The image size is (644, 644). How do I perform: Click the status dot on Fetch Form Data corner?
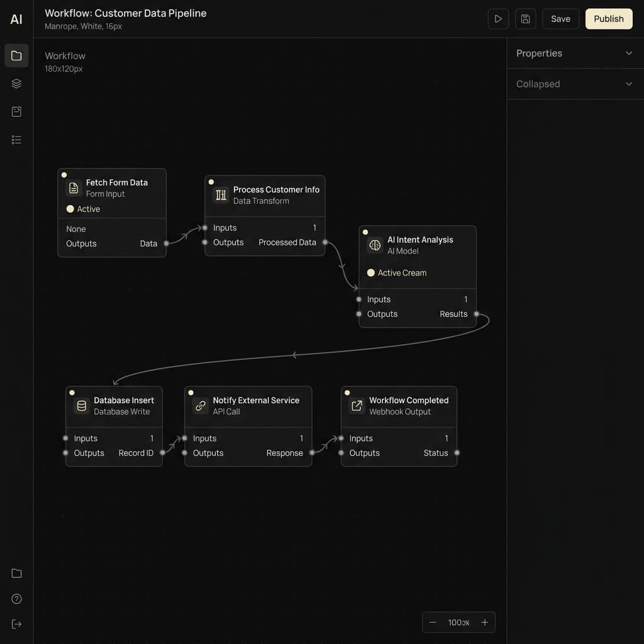point(64,175)
